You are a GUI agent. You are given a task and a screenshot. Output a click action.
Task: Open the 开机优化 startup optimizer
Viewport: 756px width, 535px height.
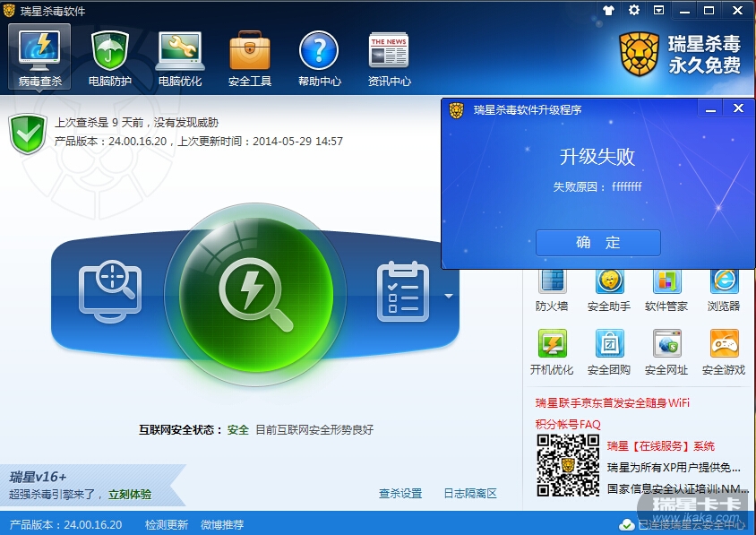(x=552, y=352)
